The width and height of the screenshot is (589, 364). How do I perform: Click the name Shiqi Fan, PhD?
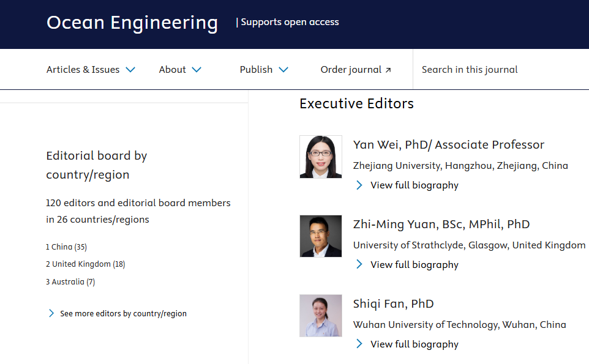393,304
